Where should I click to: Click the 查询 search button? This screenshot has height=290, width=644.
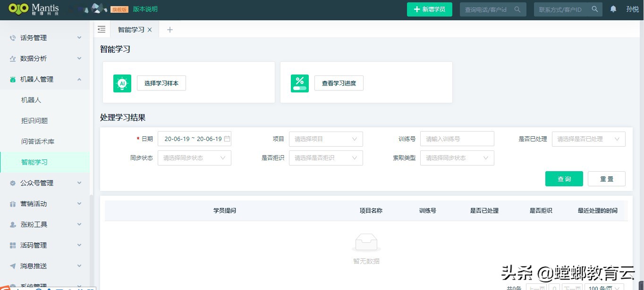[x=564, y=179]
